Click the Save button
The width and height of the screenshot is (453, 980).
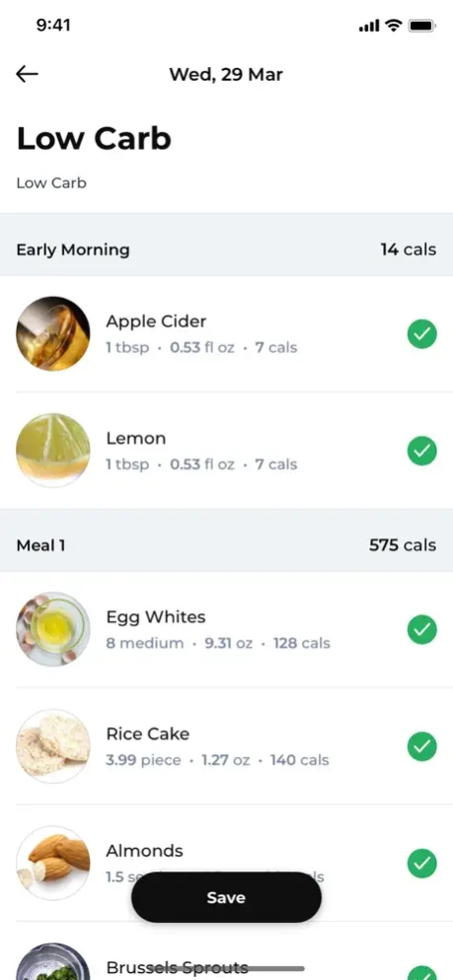click(226, 897)
